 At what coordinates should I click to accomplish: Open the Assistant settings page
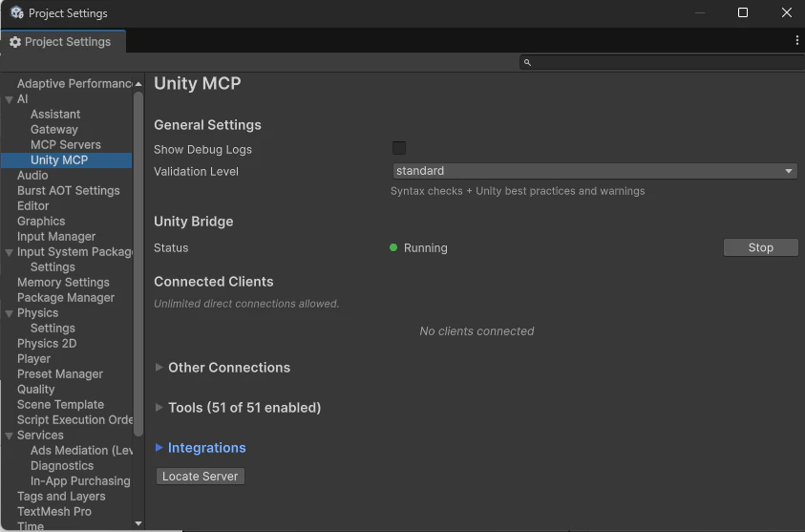(55, 114)
